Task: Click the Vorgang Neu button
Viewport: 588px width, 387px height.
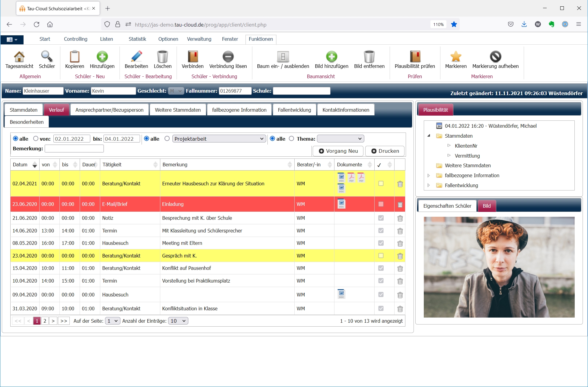Action: pyautogui.click(x=338, y=151)
